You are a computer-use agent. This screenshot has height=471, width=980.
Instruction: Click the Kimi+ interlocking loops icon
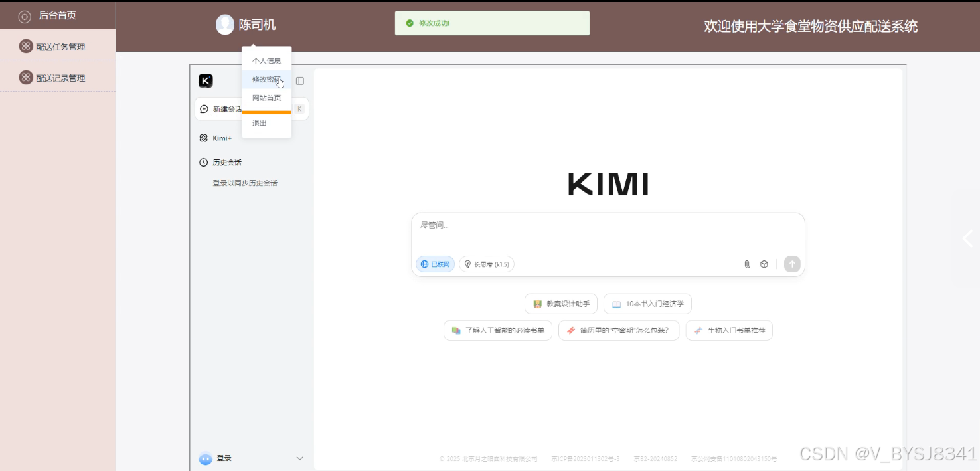click(x=204, y=138)
